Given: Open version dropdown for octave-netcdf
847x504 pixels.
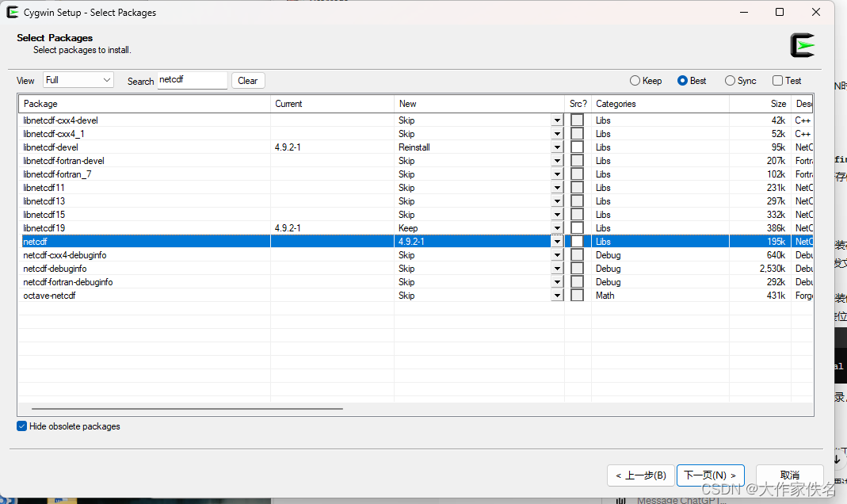Looking at the screenshot, I should pyautogui.click(x=557, y=296).
